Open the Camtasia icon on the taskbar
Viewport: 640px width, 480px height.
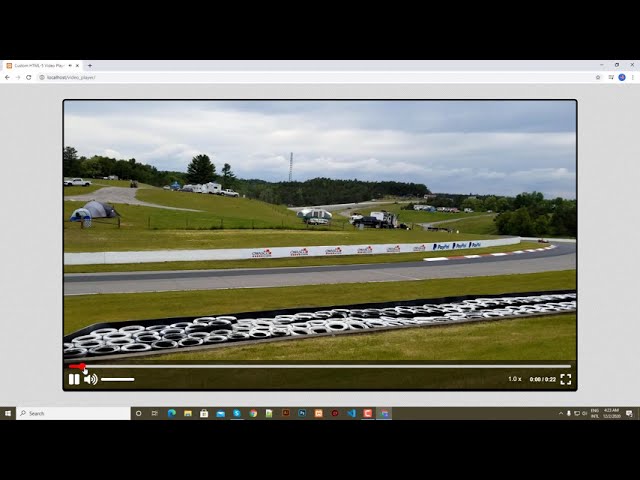click(368, 413)
